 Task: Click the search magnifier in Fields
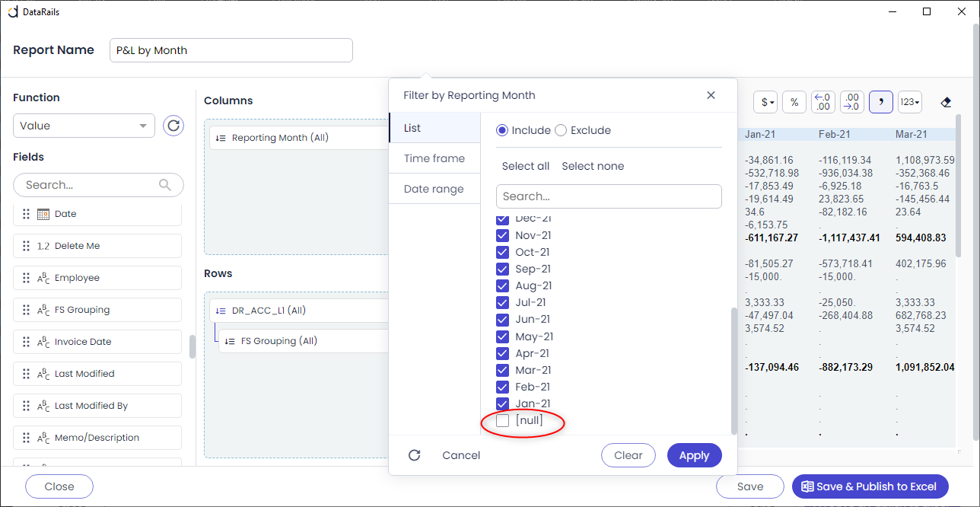coord(165,185)
